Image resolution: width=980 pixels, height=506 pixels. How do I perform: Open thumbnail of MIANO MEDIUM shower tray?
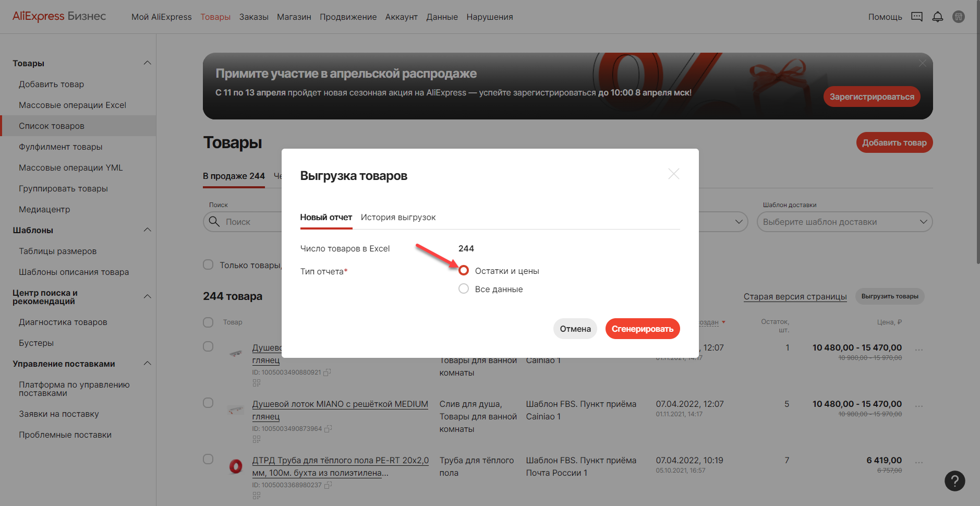(236, 409)
